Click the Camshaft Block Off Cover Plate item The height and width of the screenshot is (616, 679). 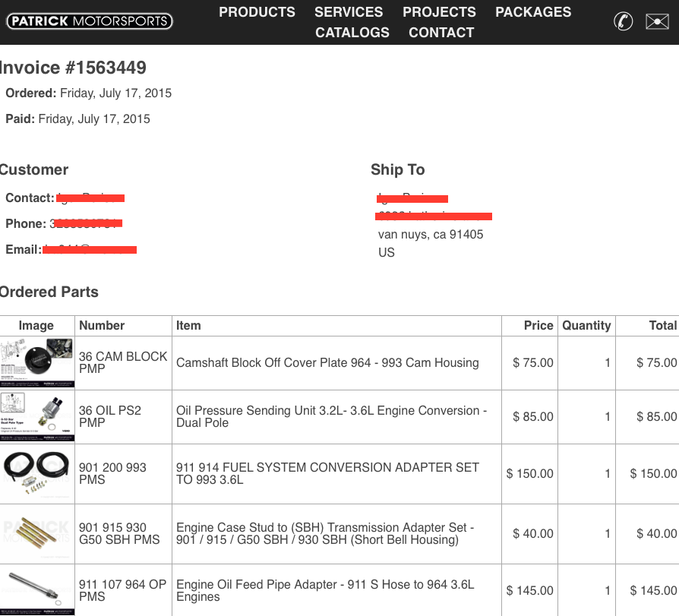coord(327,363)
